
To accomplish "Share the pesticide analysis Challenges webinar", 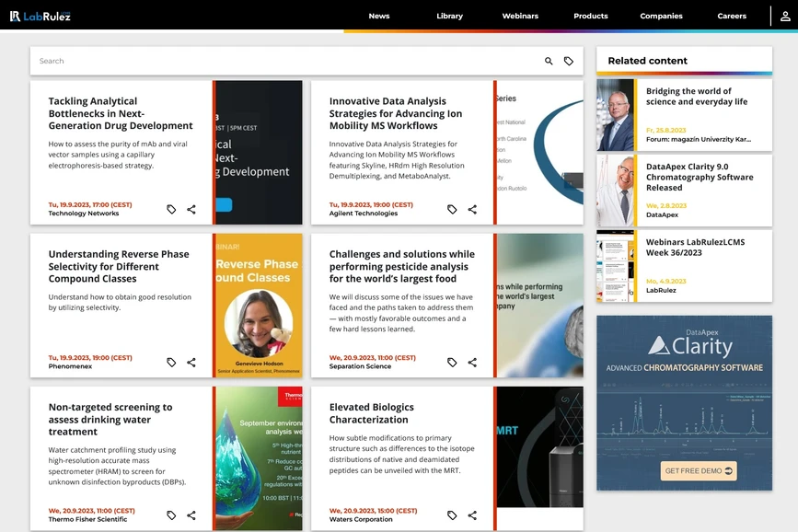I will click(x=472, y=363).
